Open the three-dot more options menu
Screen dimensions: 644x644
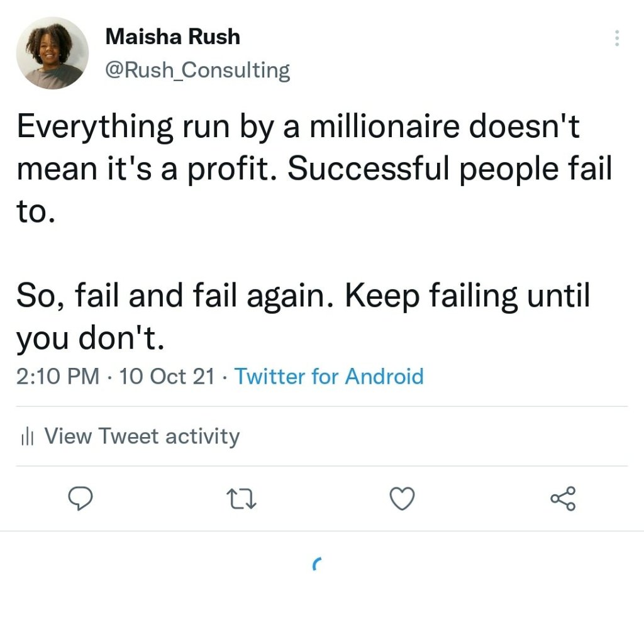617,39
